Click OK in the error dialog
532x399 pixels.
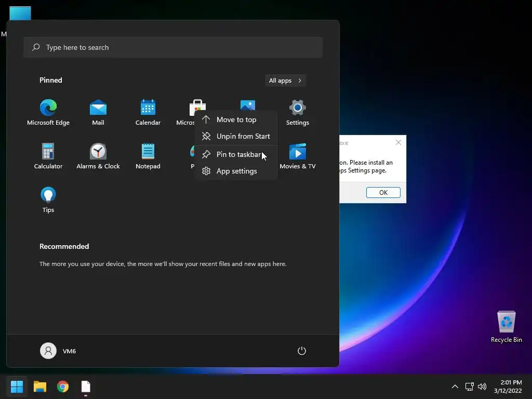(x=383, y=192)
